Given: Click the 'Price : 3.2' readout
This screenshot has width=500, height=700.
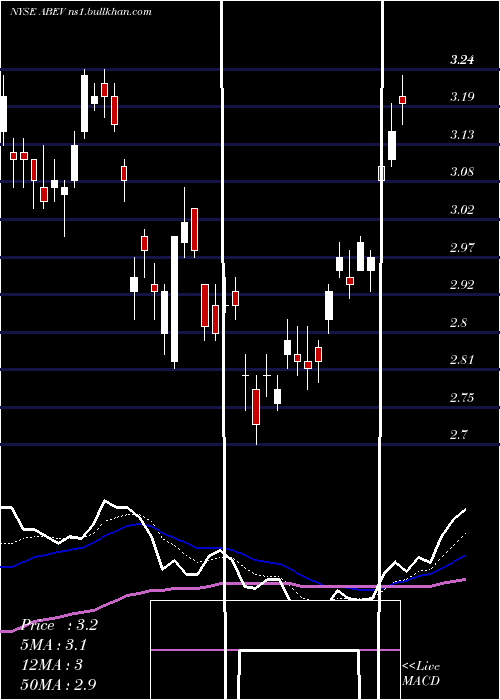Looking at the screenshot, I should (59, 625).
